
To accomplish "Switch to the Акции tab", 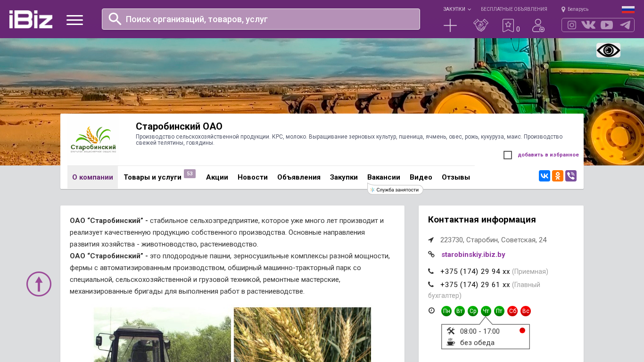I will coord(217,177).
